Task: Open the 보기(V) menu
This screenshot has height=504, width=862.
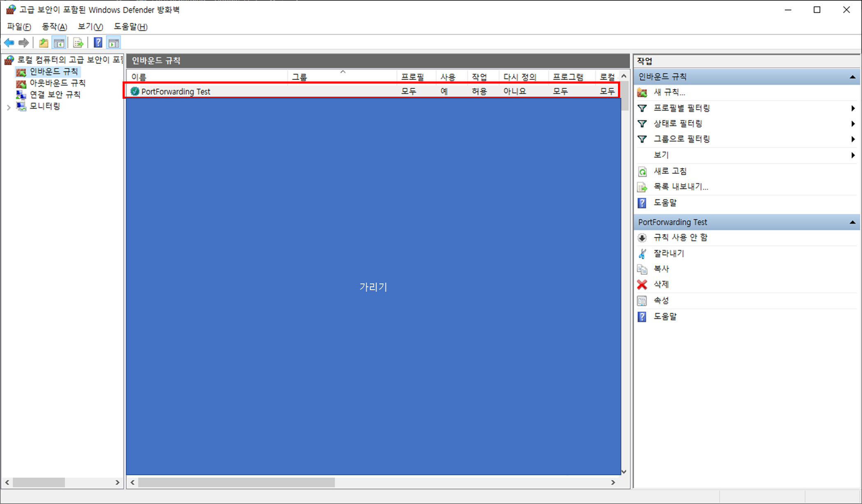Action: point(90,27)
